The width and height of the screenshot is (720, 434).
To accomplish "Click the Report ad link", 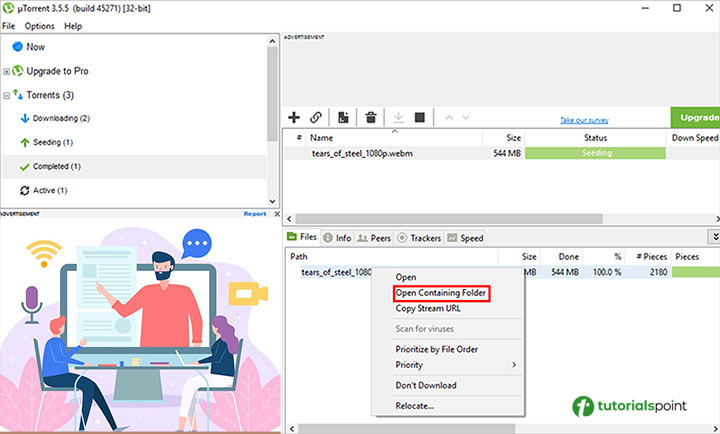I will coord(255,214).
